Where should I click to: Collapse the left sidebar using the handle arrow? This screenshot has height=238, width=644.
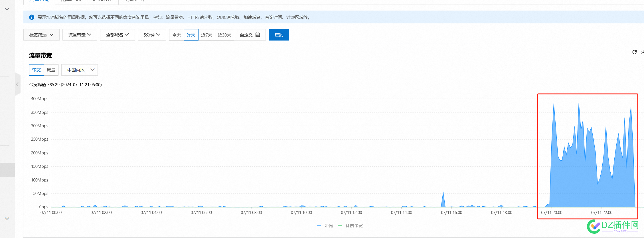pos(17,84)
